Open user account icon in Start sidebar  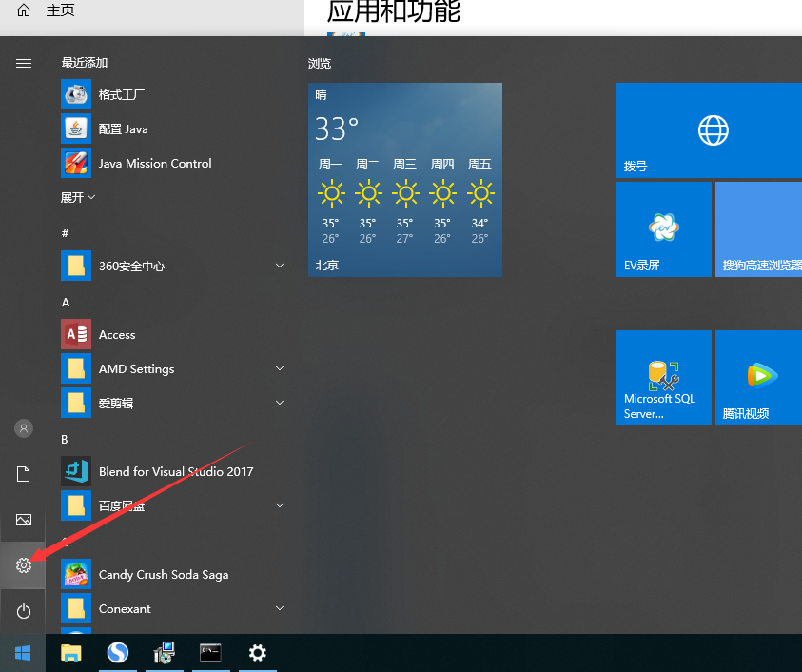click(x=24, y=428)
